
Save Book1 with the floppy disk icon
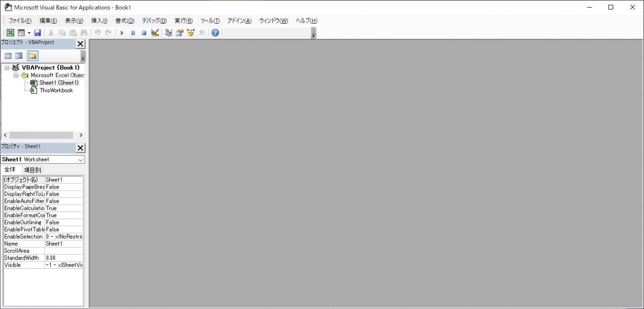37,33
